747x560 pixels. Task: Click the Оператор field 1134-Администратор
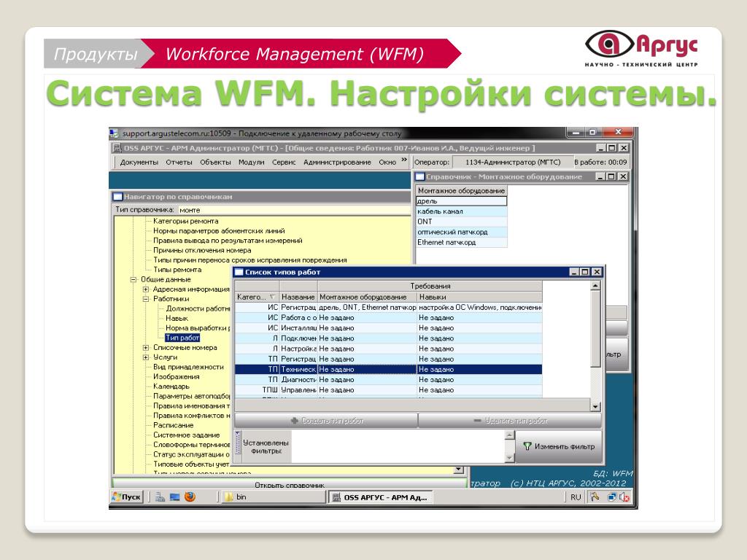[513, 163]
